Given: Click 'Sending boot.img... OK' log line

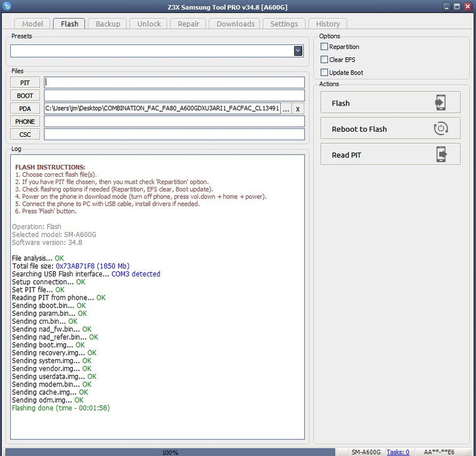Looking at the screenshot, I should coord(48,345).
